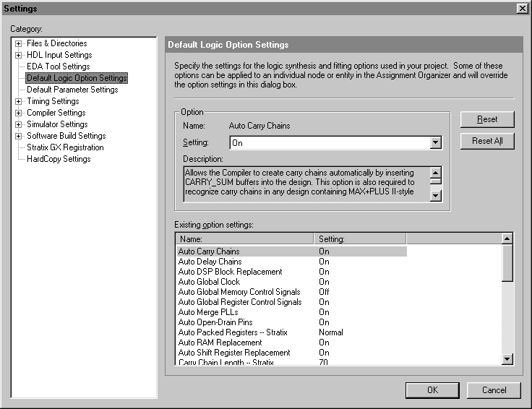
Task: Expand the Simulator Settings tree node
Action: 18,124
